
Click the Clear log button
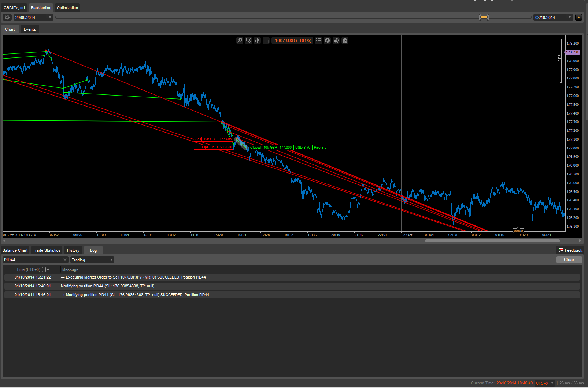569,260
